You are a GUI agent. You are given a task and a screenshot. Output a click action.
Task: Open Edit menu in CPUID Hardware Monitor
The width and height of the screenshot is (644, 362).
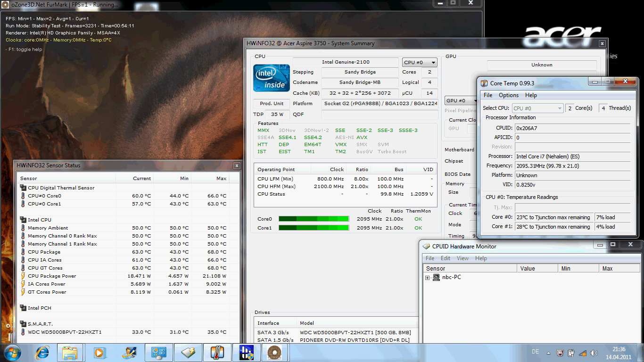coord(446,258)
